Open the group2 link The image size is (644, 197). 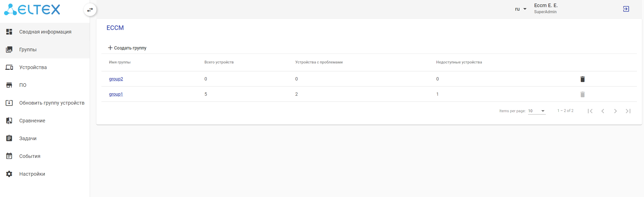point(116,79)
